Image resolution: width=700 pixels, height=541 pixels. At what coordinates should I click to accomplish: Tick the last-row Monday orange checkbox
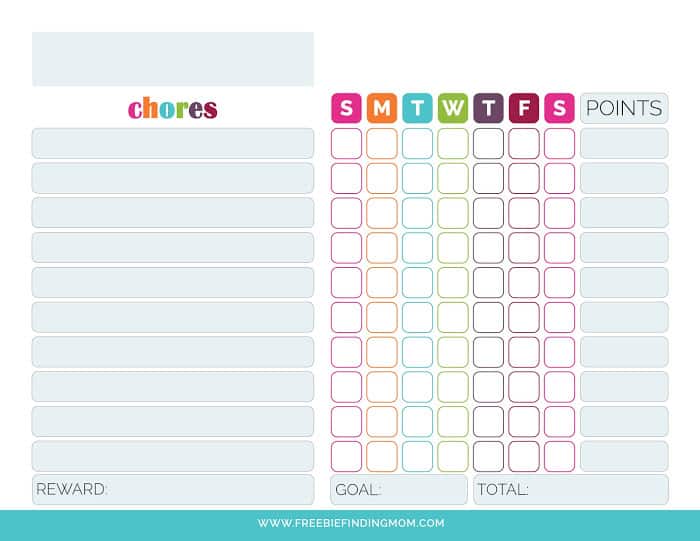[x=382, y=456]
